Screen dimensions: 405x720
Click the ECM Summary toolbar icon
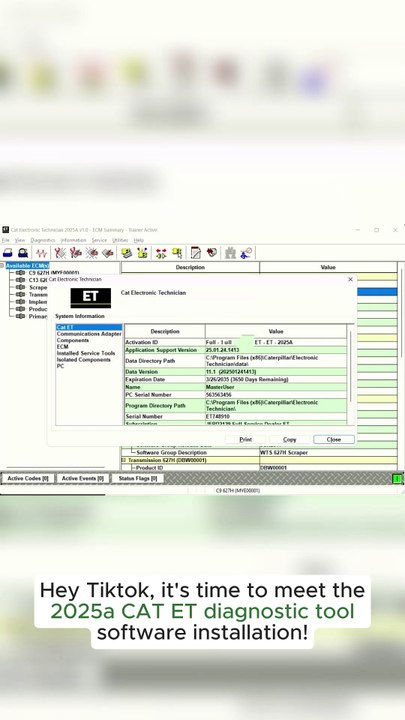coord(127,253)
